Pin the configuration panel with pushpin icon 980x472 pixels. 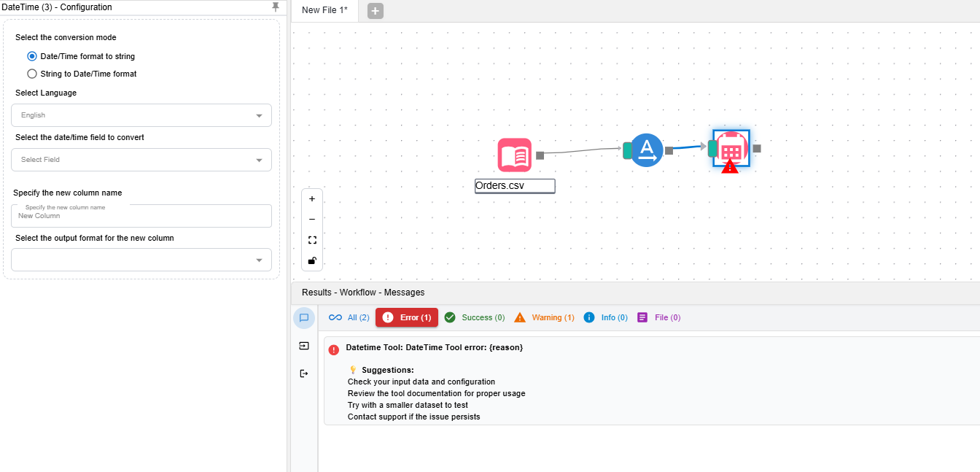(x=275, y=7)
